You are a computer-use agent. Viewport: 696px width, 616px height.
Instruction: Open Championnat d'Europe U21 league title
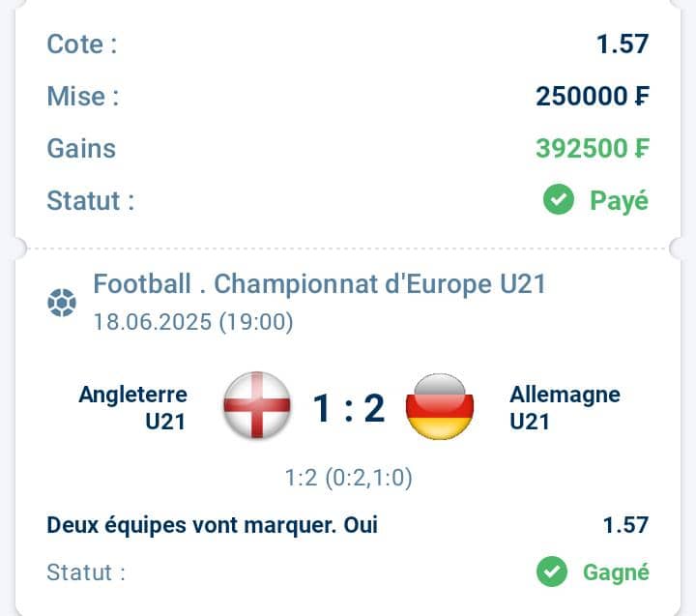tap(380, 283)
